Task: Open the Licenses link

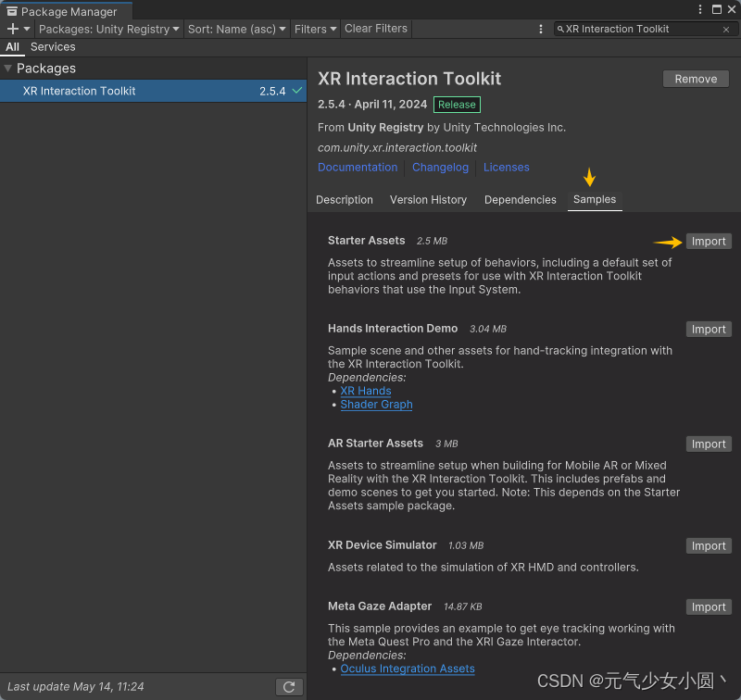Action: 506,168
